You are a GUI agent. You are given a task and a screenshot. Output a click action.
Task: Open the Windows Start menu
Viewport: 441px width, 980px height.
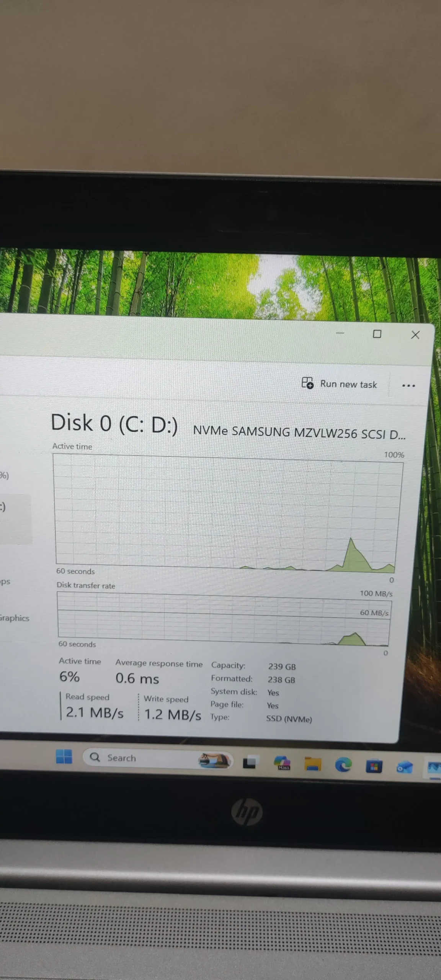[x=64, y=756]
